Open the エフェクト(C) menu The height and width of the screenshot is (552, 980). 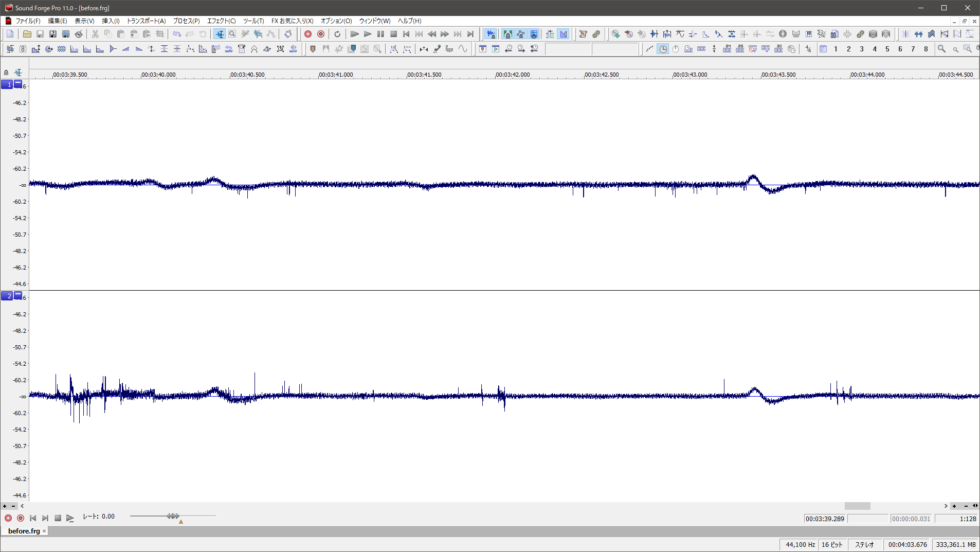(x=221, y=21)
